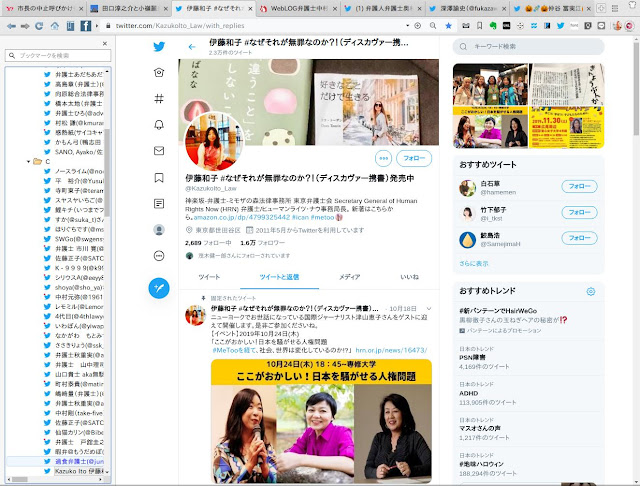Open the Bookmarks icon in Twitter sidebar
The image size is (640, 486).
[x=159, y=178]
